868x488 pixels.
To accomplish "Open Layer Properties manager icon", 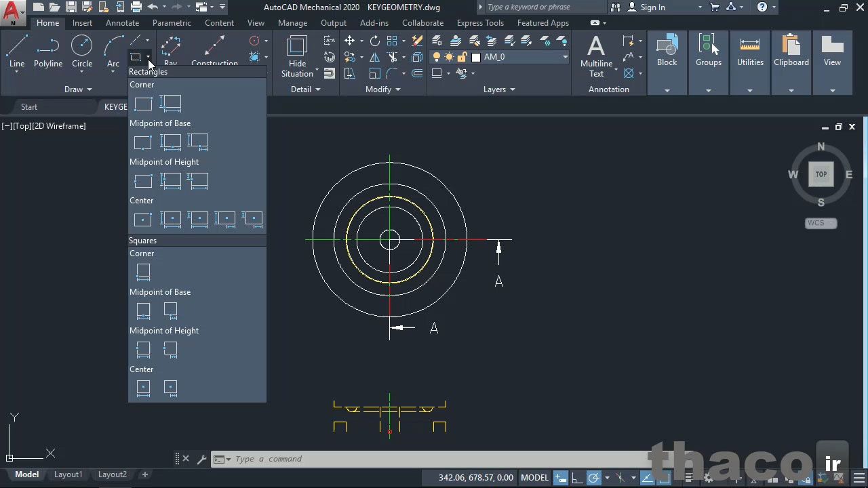I will pyautogui.click(x=437, y=41).
